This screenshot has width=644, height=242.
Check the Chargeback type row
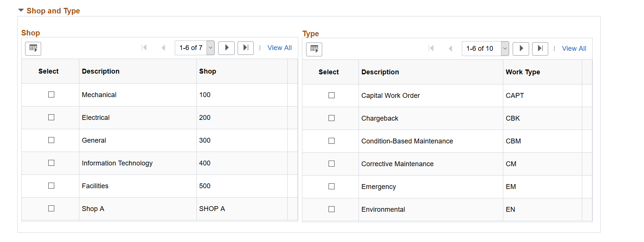click(332, 118)
